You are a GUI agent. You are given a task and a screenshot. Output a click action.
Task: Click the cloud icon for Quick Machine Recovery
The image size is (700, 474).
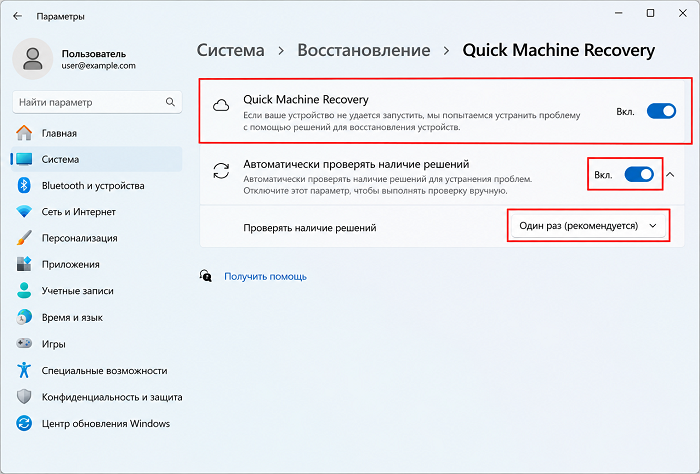click(x=221, y=106)
